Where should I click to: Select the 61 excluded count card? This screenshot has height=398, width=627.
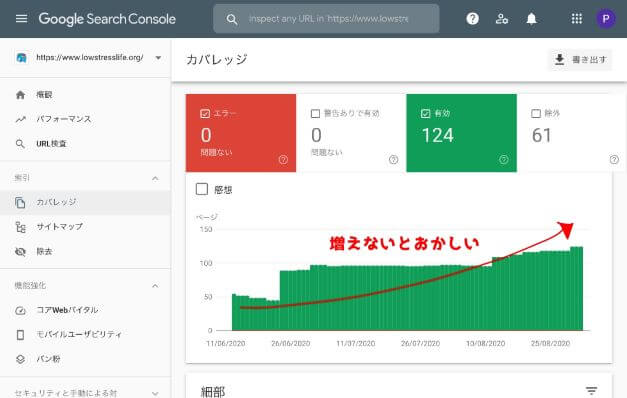[572, 133]
